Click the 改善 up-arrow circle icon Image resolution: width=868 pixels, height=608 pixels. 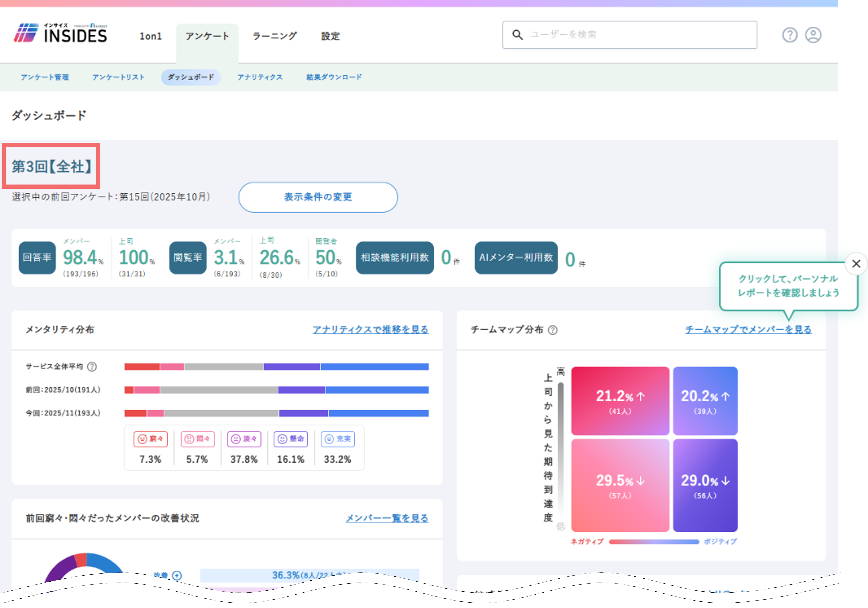(177, 575)
